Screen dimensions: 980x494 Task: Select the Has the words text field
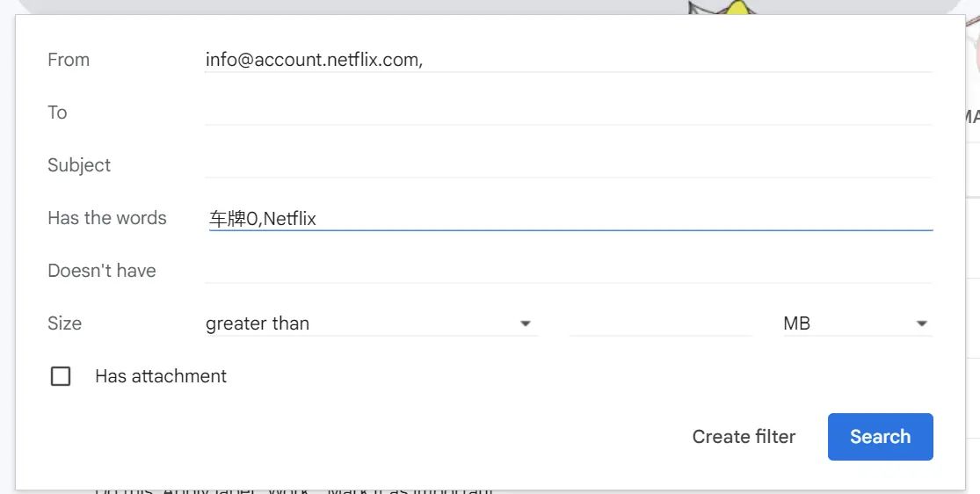click(x=567, y=218)
